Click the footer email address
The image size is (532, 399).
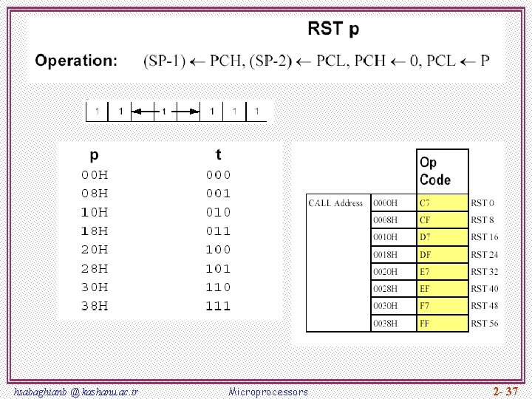[x=76, y=392]
